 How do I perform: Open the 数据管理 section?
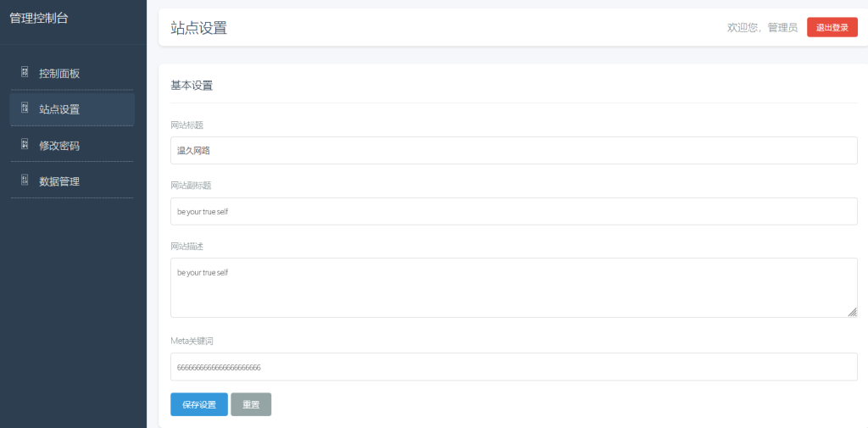click(x=59, y=181)
